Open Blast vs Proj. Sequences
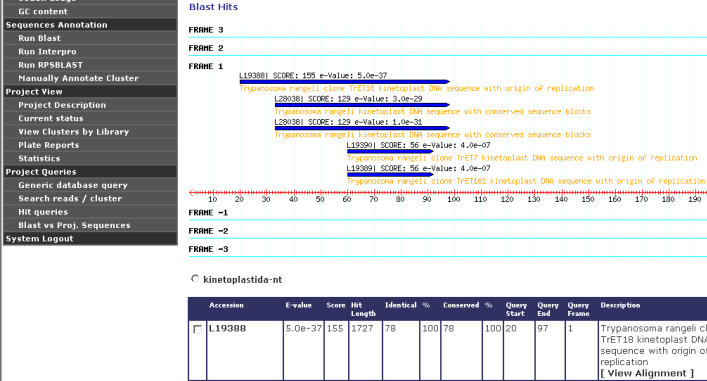 point(74,225)
